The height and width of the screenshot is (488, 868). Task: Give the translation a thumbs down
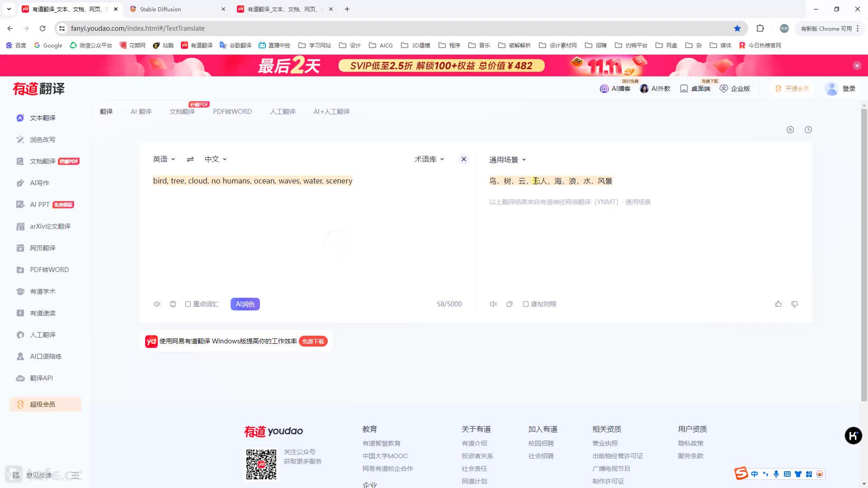(x=795, y=304)
